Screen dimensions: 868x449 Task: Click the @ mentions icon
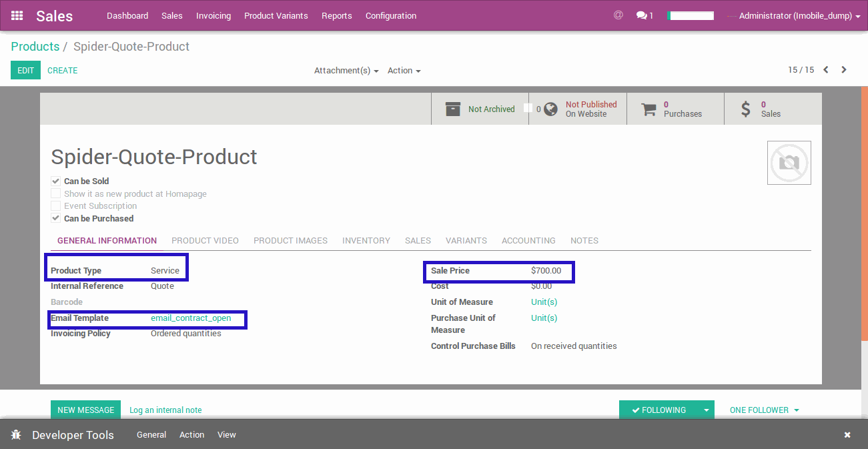[618, 15]
